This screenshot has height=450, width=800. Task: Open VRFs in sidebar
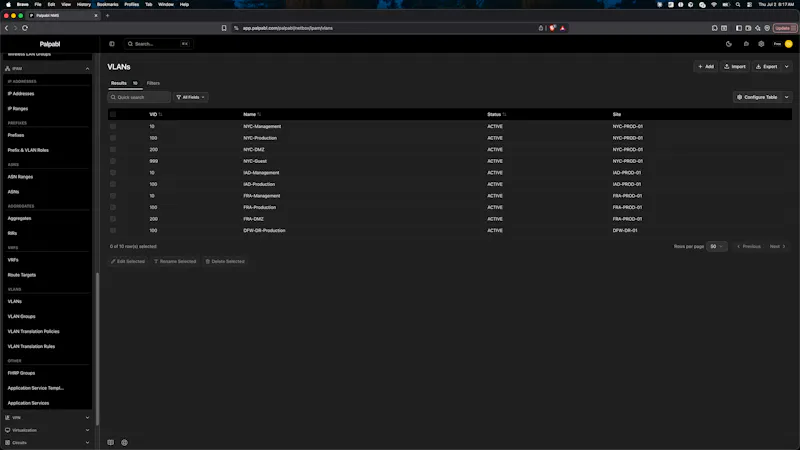pos(13,260)
